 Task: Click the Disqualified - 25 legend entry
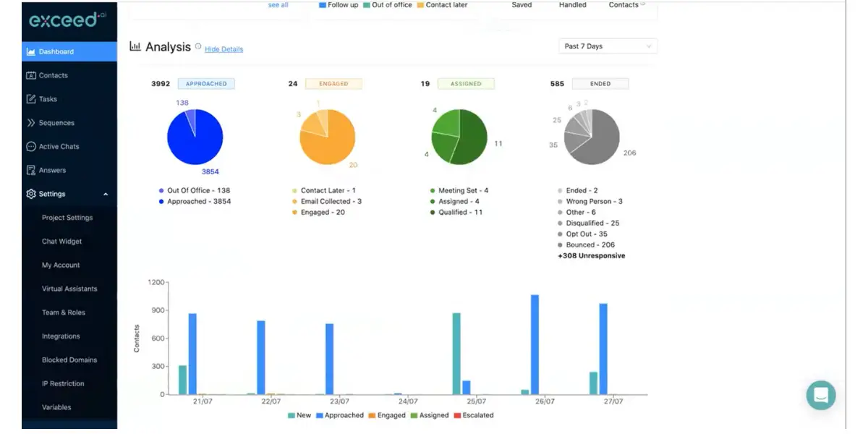[588, 224]
